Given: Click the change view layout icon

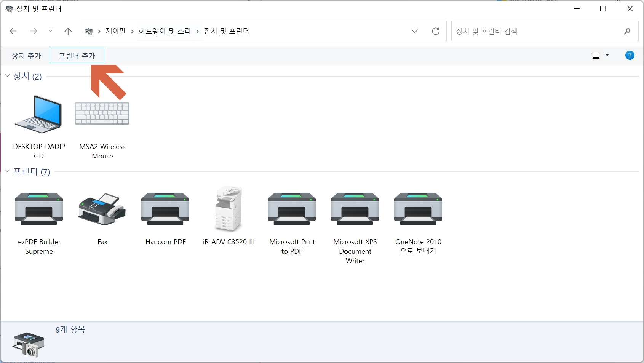Looking at the screenshot, I should click(x=596, y=55).
